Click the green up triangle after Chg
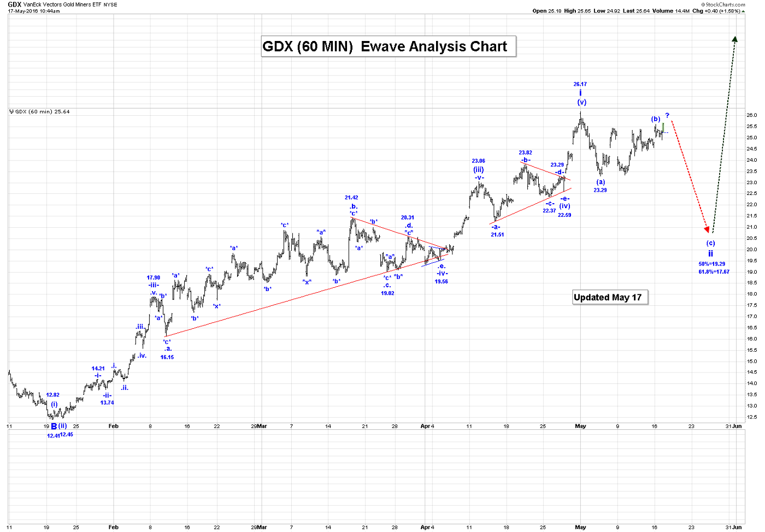 pos(743,11)
